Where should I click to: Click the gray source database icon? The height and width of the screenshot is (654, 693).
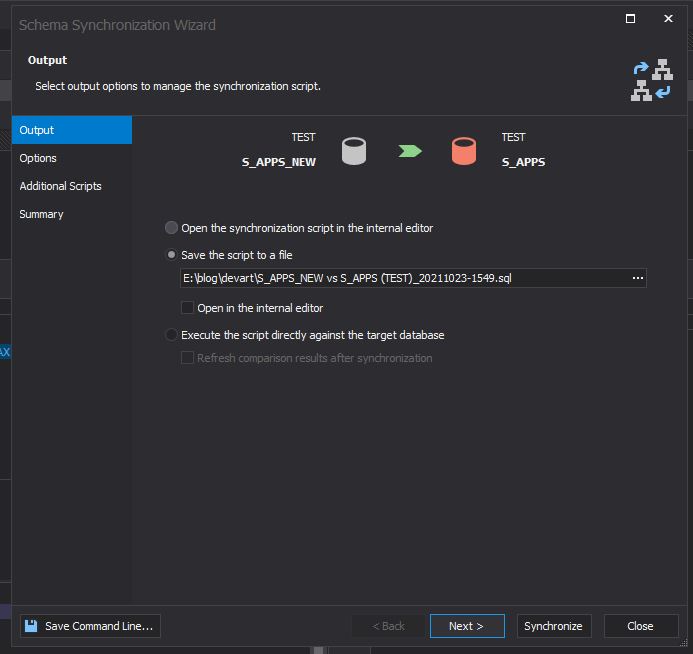point(354,151)
